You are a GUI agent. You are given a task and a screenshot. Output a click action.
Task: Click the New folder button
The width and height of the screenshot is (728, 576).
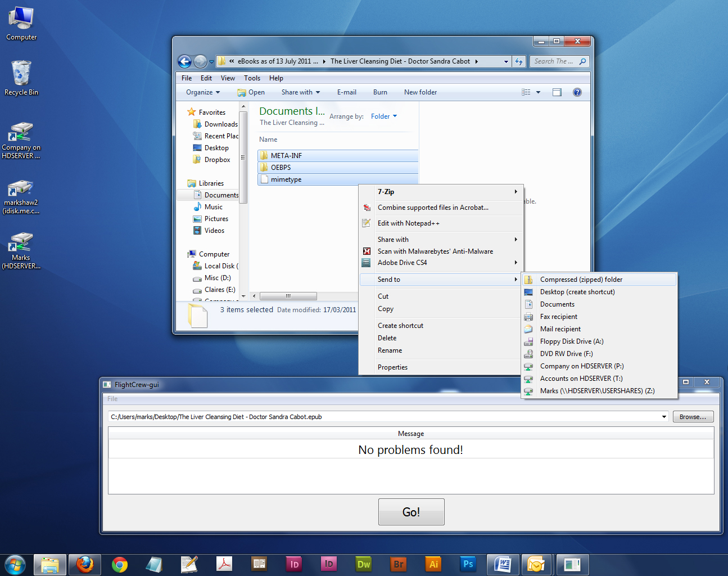420,92
